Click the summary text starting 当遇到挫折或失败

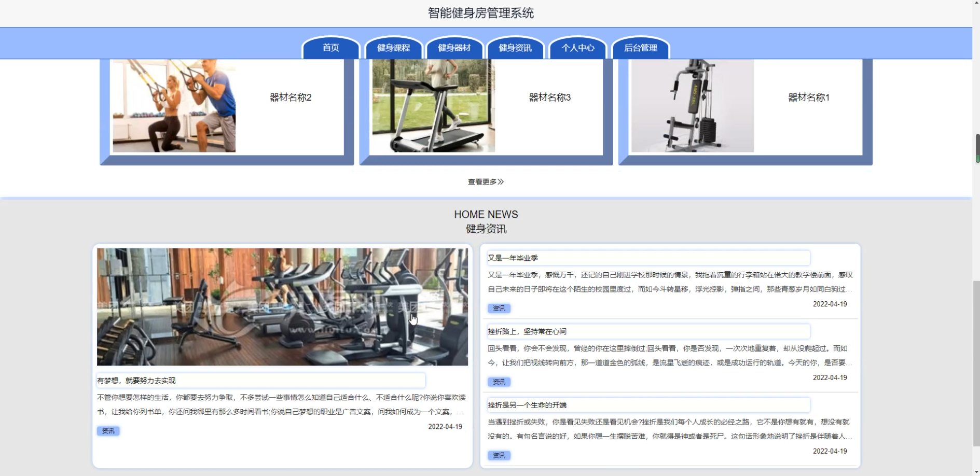670,429
